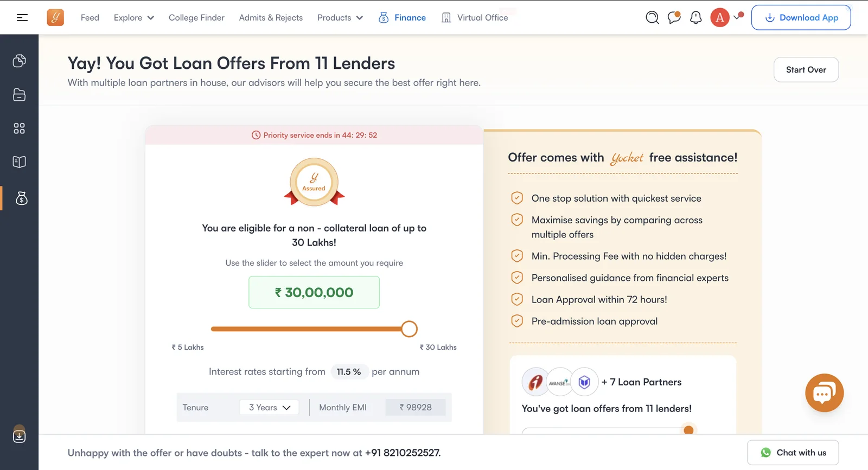Open the sidebar folder drawer icon
The width and height of the screenshot is (868, 470).
pos(20,95)
